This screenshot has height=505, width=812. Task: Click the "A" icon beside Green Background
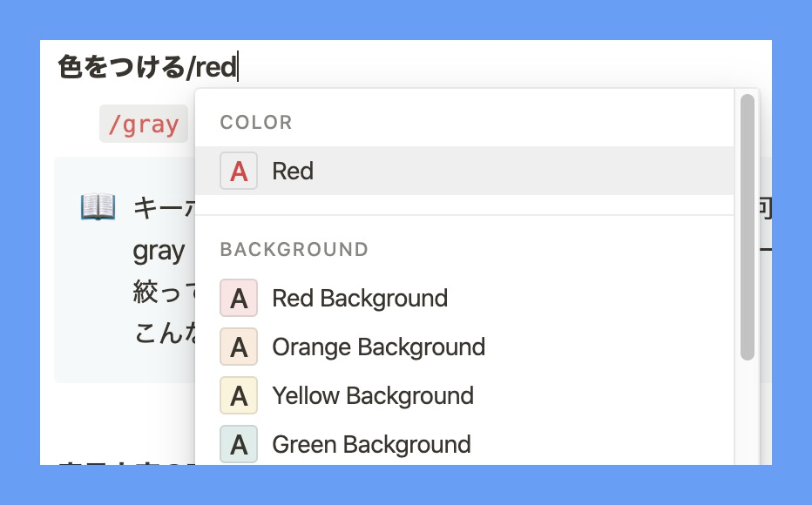coord(239,445)
